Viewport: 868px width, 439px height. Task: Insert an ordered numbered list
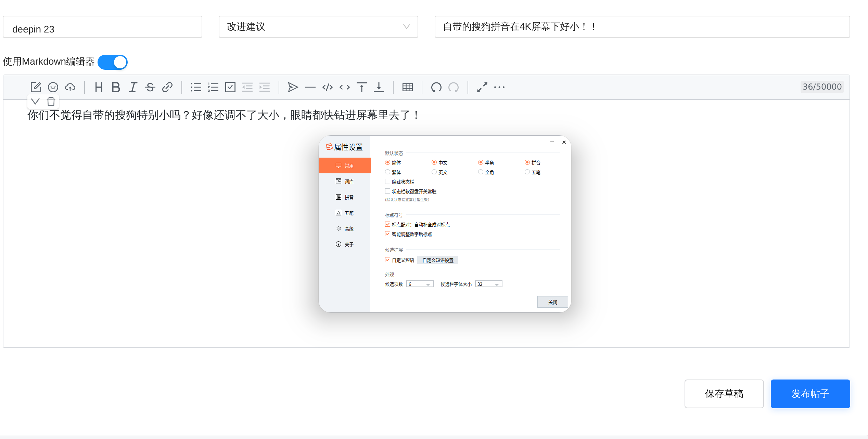pos(213,87)
